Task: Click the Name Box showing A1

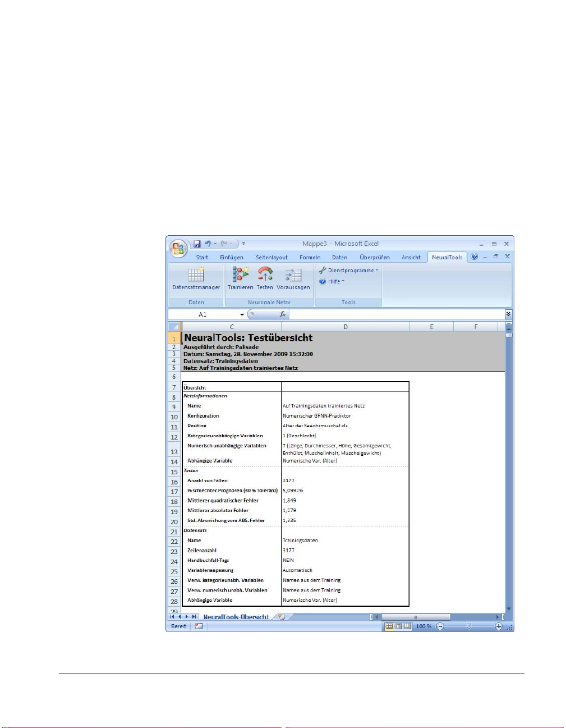Action: [x=203, y=314]
